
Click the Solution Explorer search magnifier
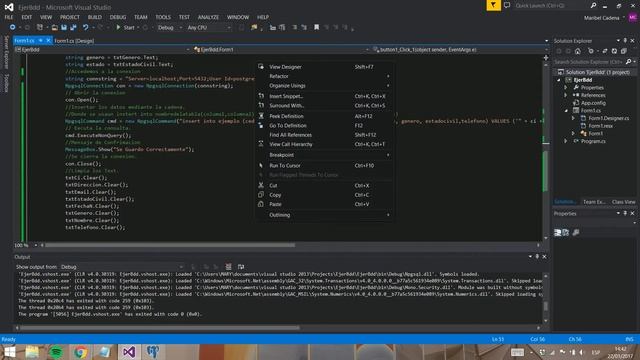[x=629, y=62]
